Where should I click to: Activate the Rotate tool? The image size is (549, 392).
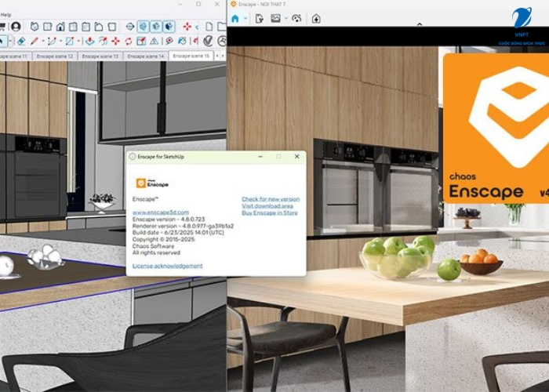(x=129, y=41)
